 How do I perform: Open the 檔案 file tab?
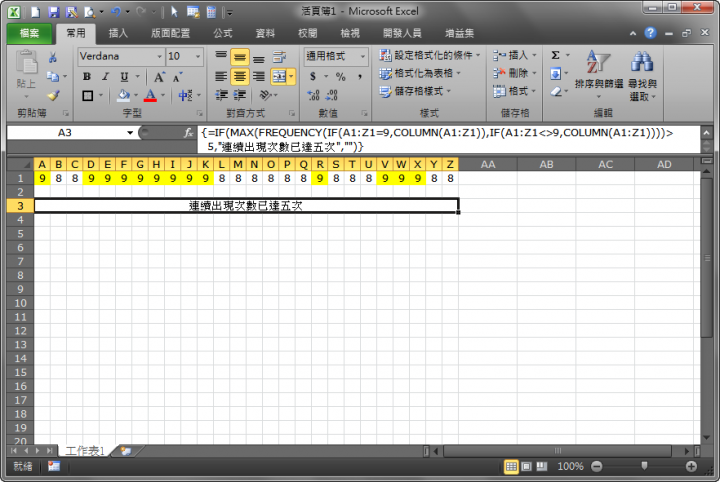pos(29,34)
